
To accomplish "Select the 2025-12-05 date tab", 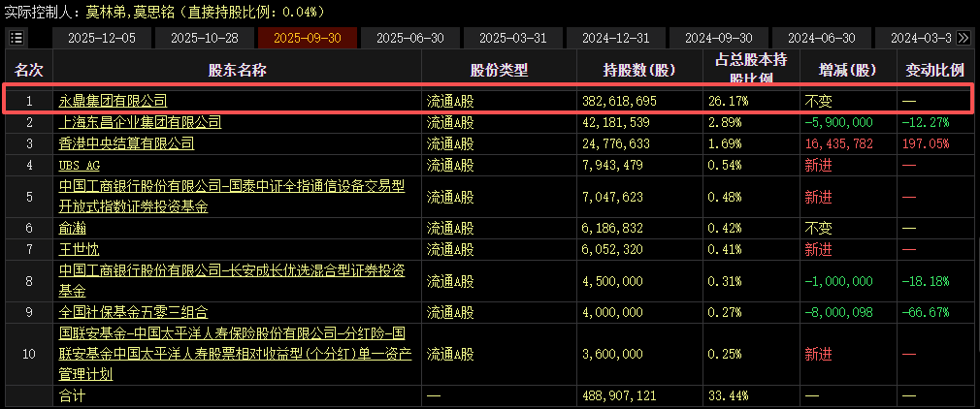I will [101, 38].
